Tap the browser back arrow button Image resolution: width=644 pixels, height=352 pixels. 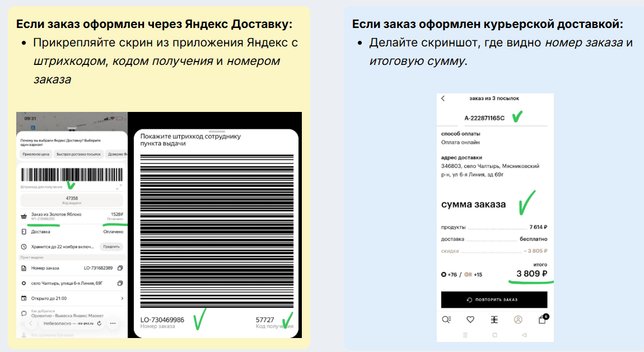[x=30, y=323]
